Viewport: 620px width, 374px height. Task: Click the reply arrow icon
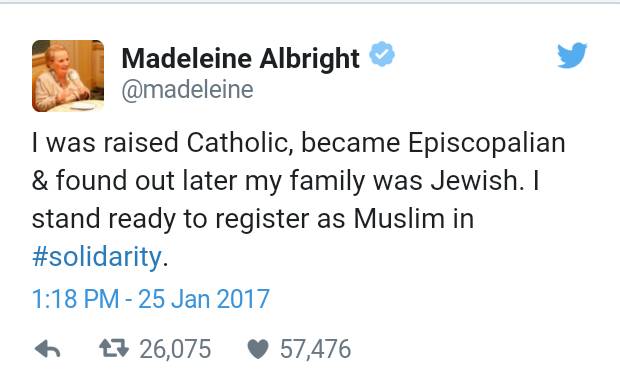pyautogui.click(x=47, y=349)
